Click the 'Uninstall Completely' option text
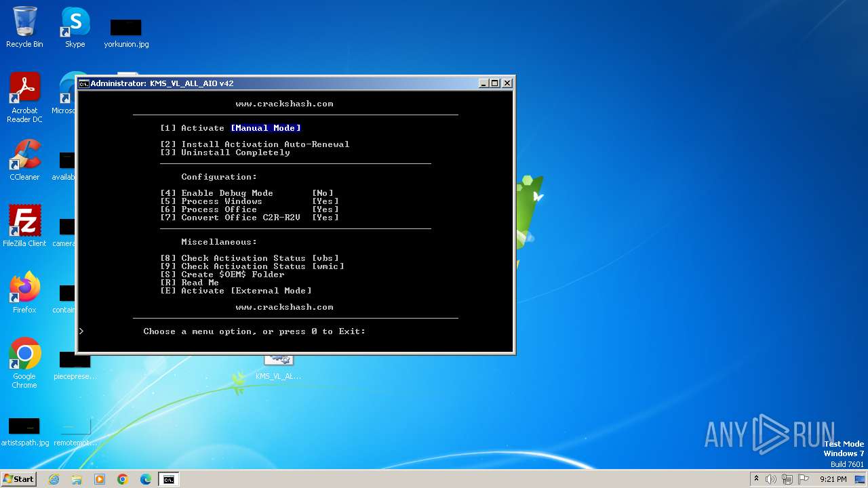The height and width of the screenshot is (488, 868). pos(235,152)
